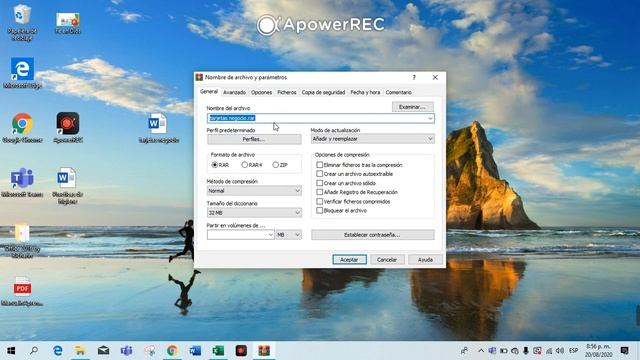Viewport: 640px width, 360px height.
Task: Open the taskbar clock and date
Action: click(x=598, y=351)
